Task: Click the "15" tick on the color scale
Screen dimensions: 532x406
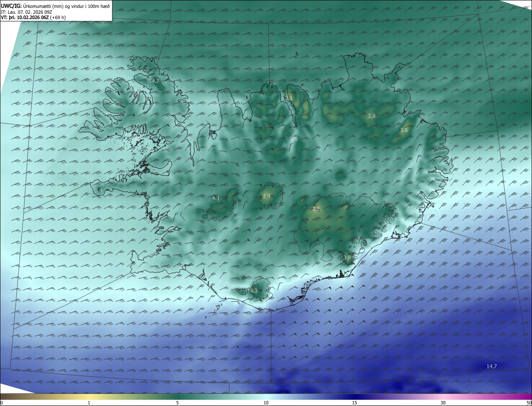Action: pyautogui.click(x=355, y=403)
